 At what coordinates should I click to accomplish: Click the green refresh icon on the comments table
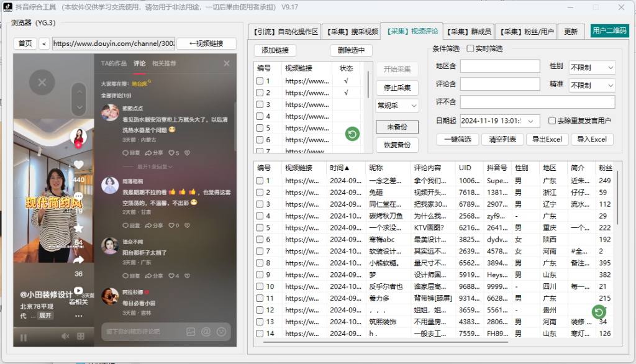(598, 312)
